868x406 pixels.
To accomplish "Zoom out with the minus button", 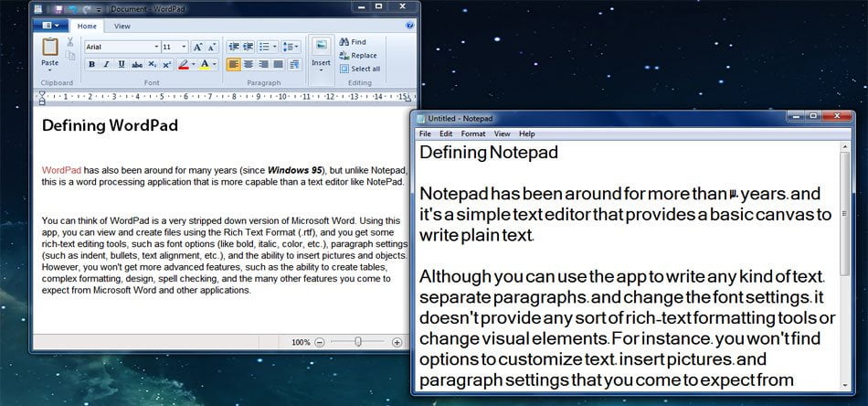I will coord(320,342).
